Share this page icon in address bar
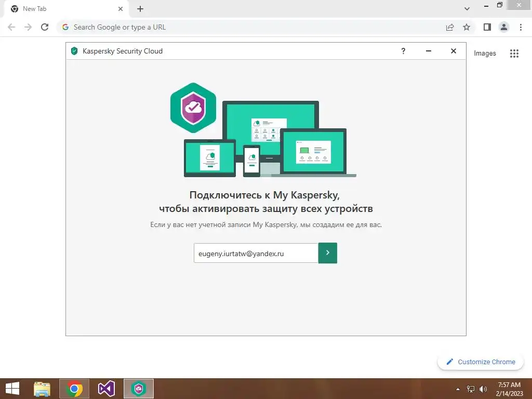This screenshot has width=532, height=399. 450,27
